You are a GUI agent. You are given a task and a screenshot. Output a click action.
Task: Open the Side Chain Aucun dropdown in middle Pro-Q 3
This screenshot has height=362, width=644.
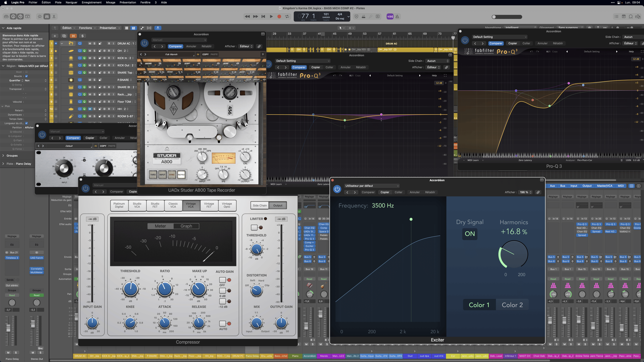[438, 61]
